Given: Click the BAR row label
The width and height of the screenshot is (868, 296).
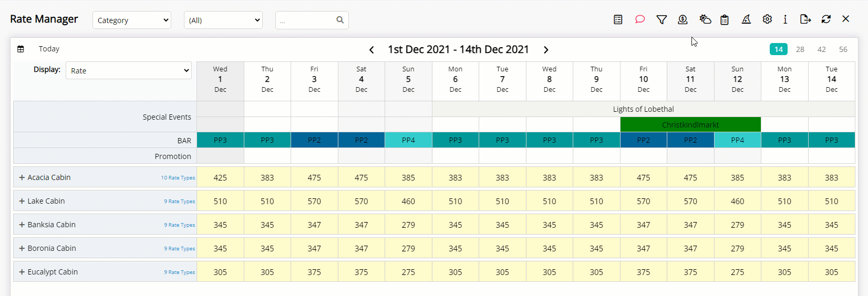Looking at the screenshot, I should click(184, 141).
